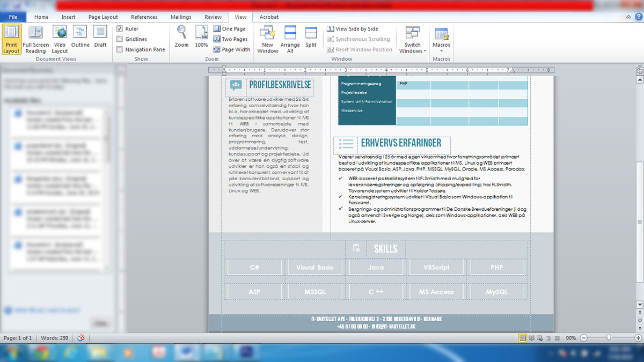This screenshot has width=644, height=362.
Task: Click the View Side by Side button
Action: (x=352, y=29)
